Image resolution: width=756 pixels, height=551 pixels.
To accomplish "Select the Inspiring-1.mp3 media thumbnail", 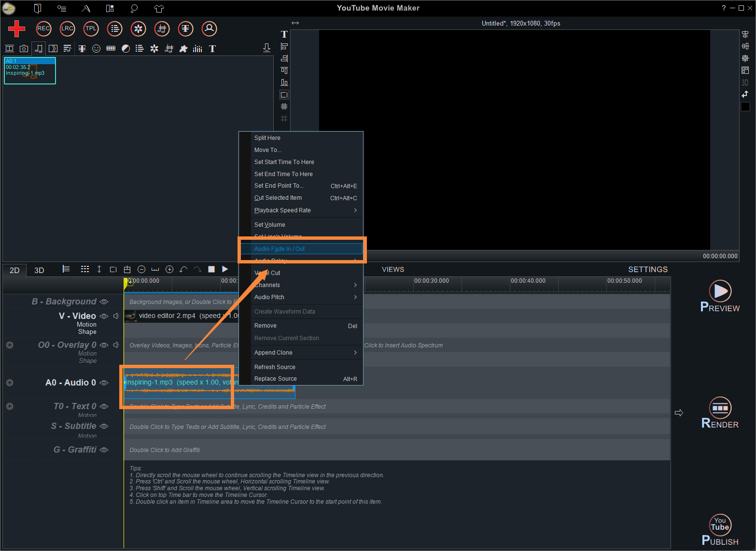I will click(x=30, y=70).
